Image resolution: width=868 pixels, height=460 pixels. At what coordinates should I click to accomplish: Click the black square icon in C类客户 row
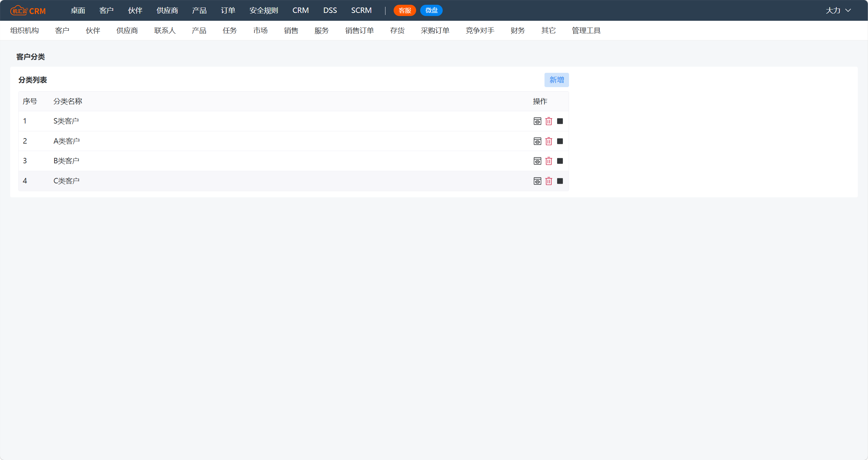[560, 181]
